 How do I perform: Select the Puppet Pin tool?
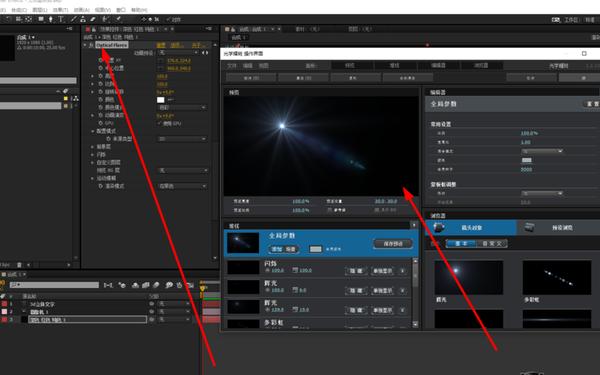tap(118, 19)
